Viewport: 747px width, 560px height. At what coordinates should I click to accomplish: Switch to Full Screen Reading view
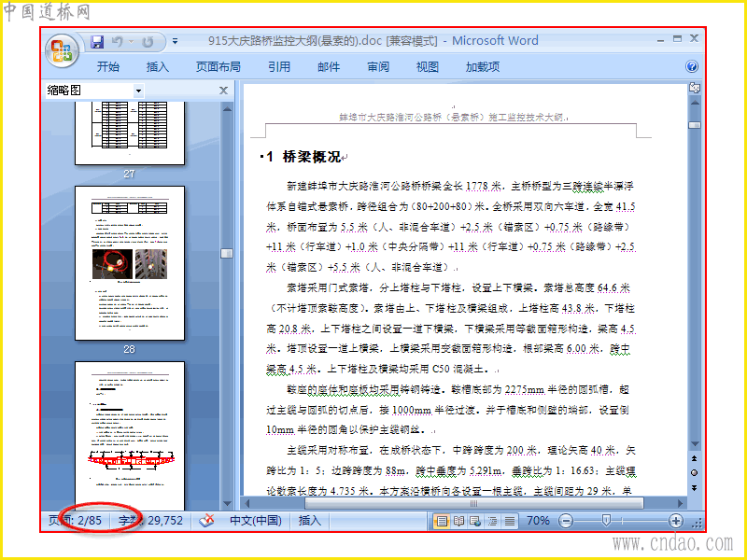[x=458, y=521]
